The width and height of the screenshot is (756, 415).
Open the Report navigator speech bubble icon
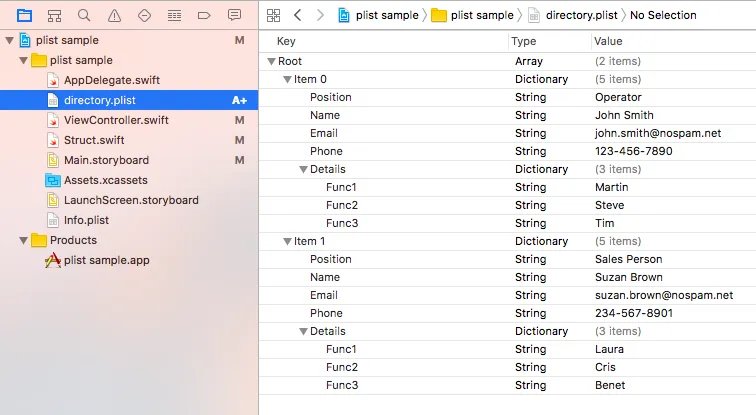[234, 15]
